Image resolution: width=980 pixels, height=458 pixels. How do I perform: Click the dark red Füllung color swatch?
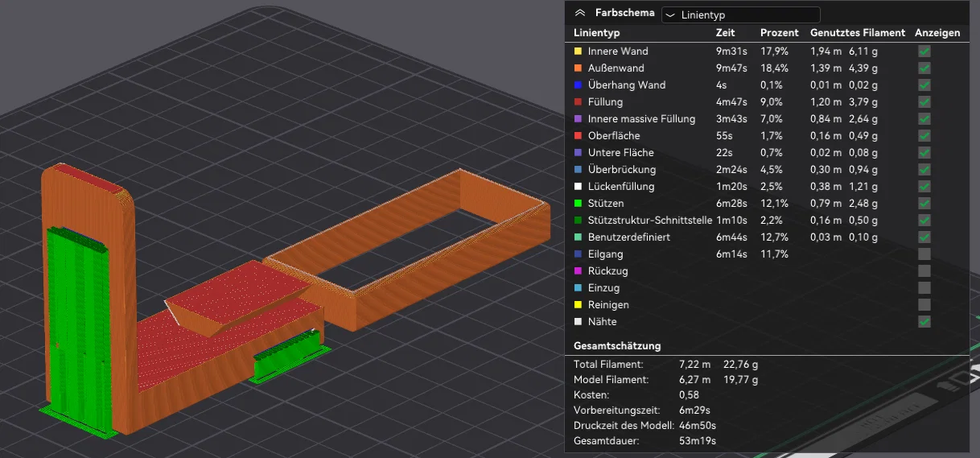[577, 101]
